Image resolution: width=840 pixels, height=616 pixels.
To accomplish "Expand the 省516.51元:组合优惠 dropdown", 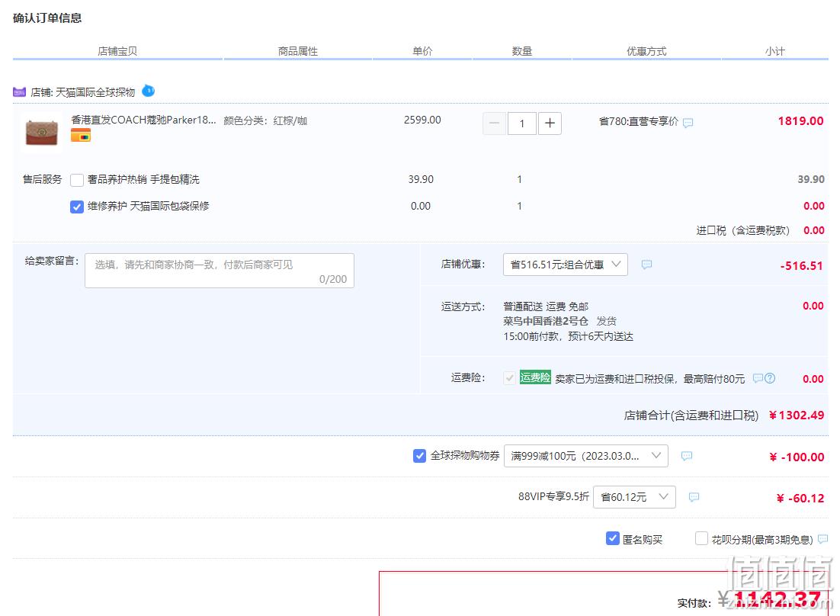I will click(565, 265).
